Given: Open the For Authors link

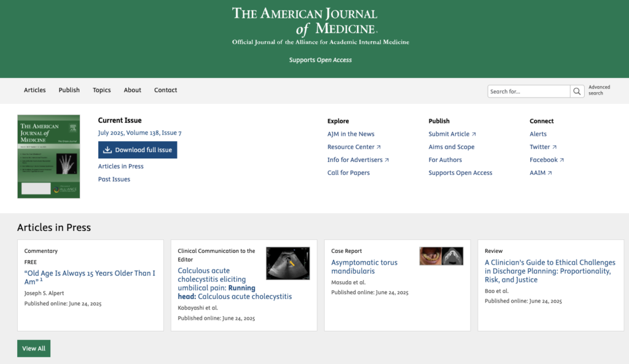Looking at the screenshot, I should point(445,160).
